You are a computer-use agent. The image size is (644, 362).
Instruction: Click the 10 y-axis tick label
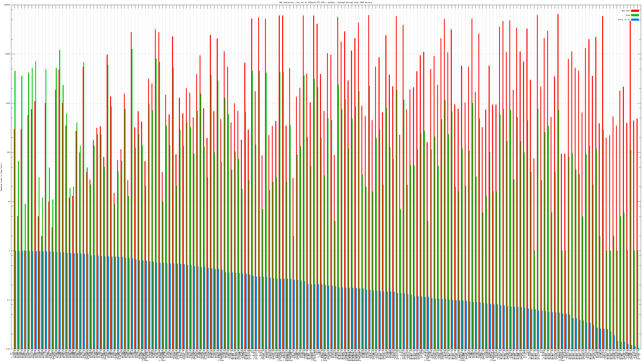point(9,202)
